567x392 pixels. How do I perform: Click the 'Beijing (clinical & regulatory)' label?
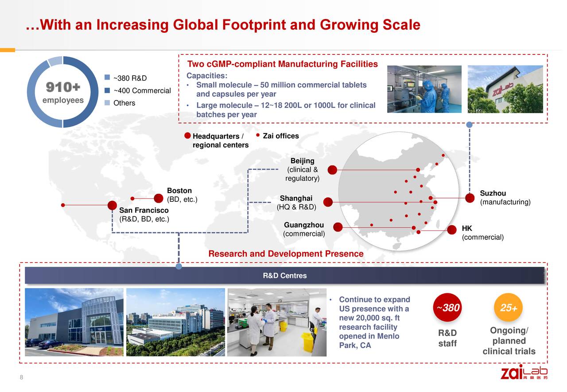303,169
